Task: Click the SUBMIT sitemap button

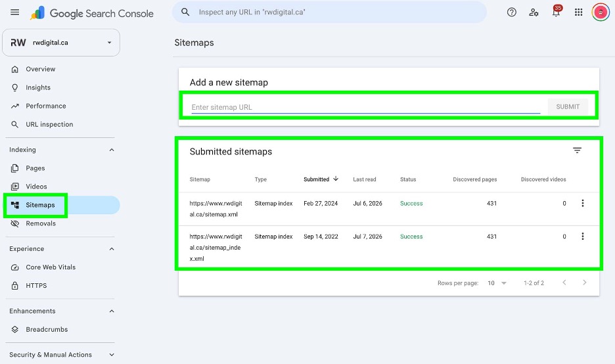Action: [x=568, y=106]
